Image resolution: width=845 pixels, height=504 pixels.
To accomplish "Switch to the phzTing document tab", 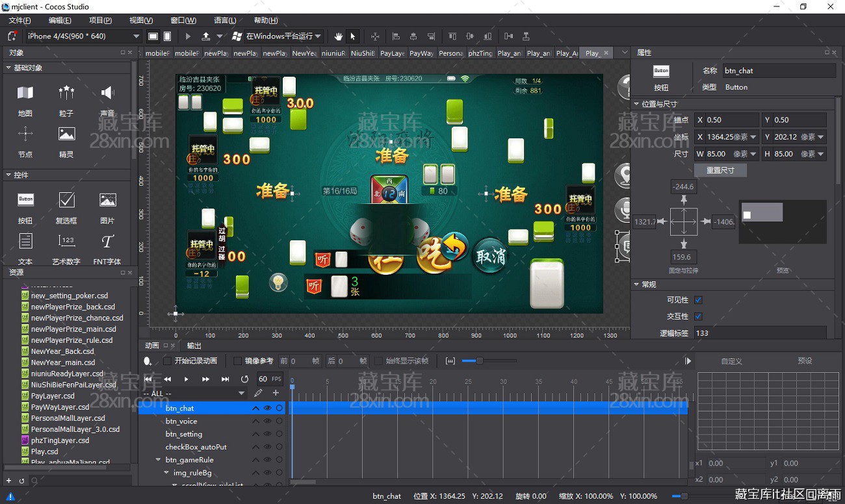I will (480, 53).
